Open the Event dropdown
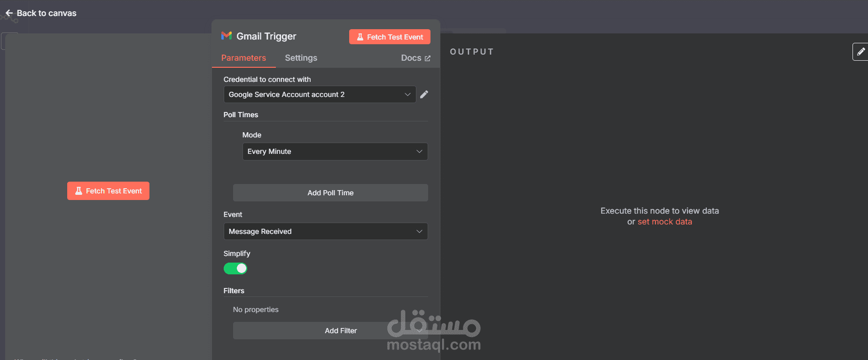 [x=326, y=232]
